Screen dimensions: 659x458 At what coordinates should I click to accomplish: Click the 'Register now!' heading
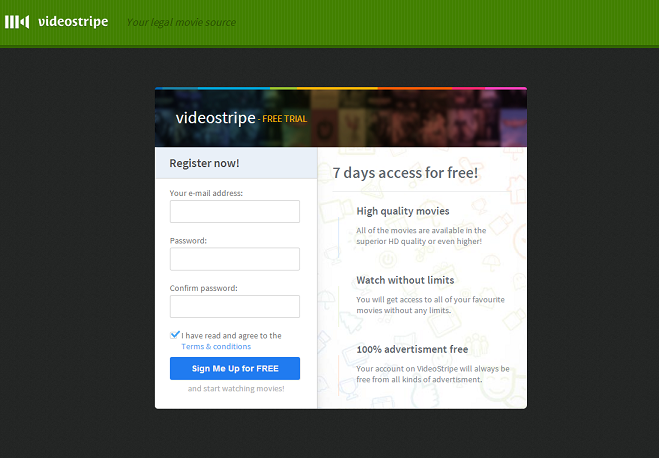(204, 163)
